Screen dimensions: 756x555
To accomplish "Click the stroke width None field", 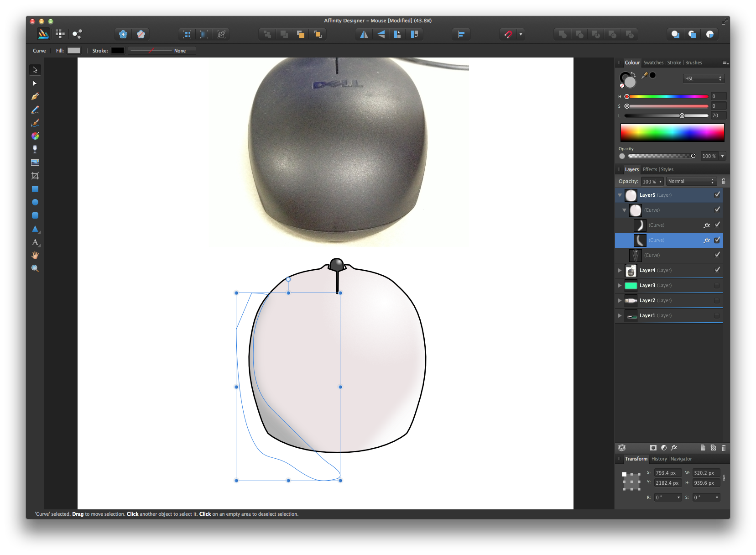I will 162,51.
